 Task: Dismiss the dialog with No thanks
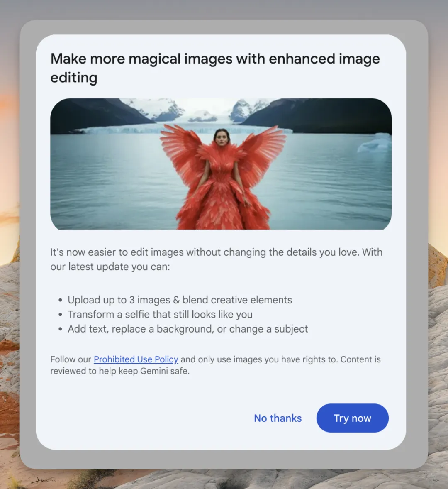pyautogui.click(x=278, y=418)
